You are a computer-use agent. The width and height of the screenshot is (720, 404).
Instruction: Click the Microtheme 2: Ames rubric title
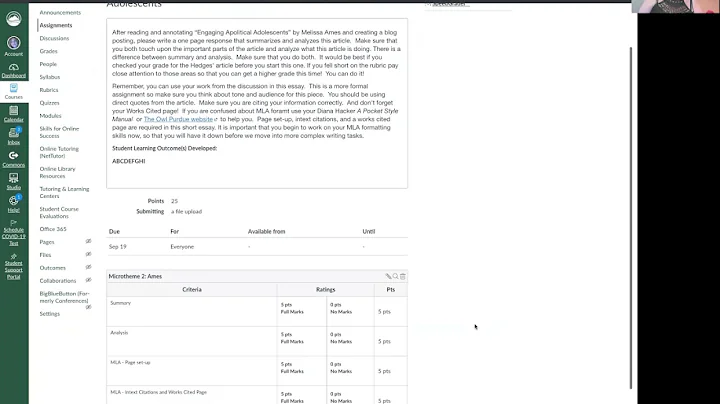(x=135, y=276)
